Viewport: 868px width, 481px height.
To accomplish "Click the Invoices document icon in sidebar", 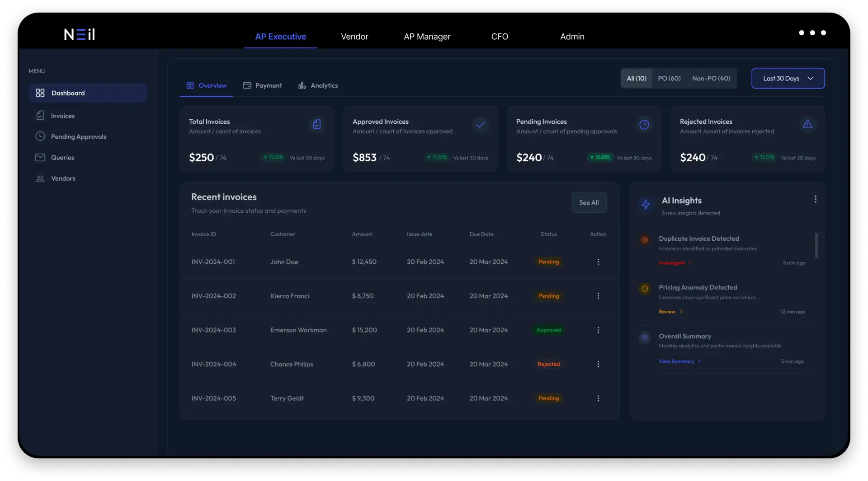I will [40, 116].
